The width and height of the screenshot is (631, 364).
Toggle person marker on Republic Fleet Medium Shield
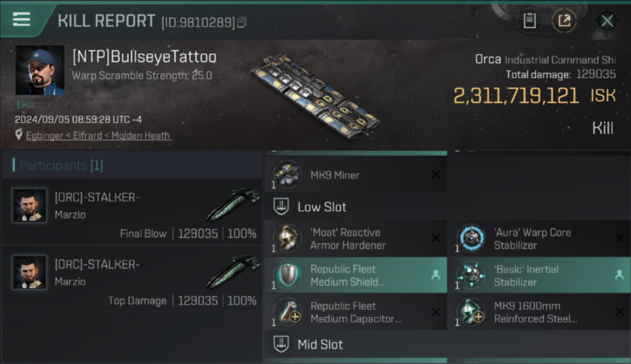(435, 275)
